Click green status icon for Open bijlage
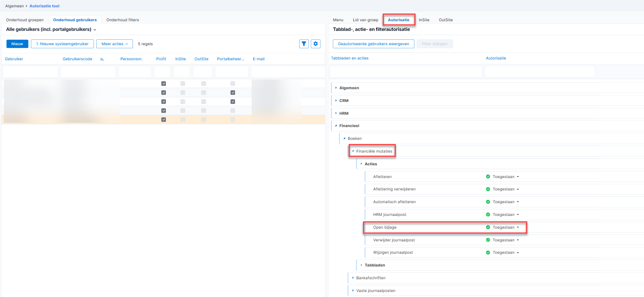 coord(488,227)
